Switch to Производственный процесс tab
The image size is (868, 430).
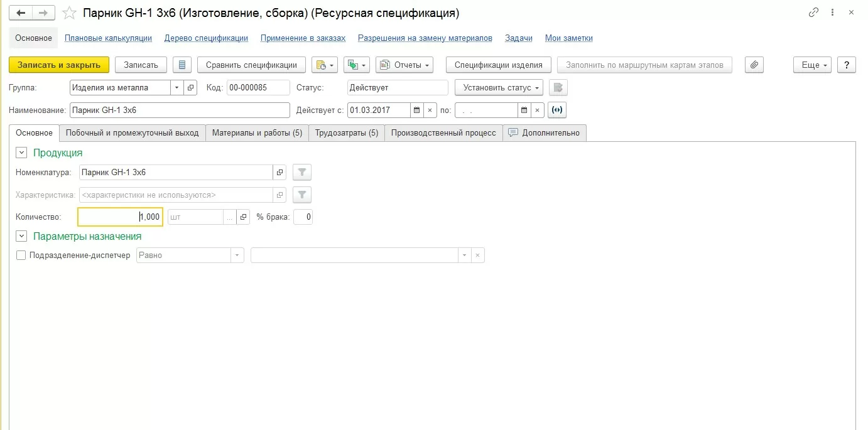[443, 133]
